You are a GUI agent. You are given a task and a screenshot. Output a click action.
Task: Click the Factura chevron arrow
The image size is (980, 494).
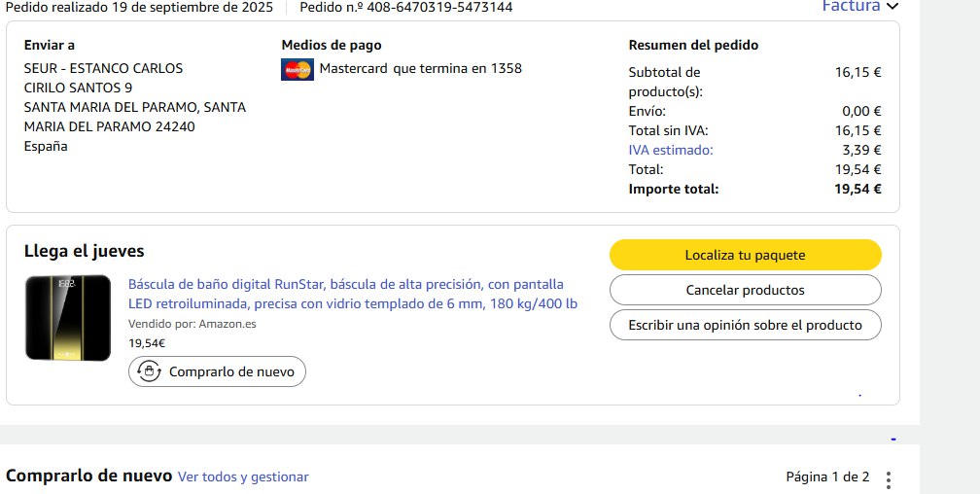click(x=892, y=6)
